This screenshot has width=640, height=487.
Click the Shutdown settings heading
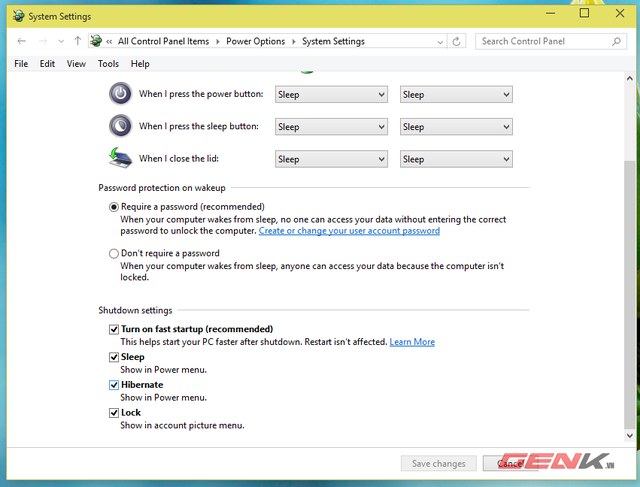click(135, 310)
